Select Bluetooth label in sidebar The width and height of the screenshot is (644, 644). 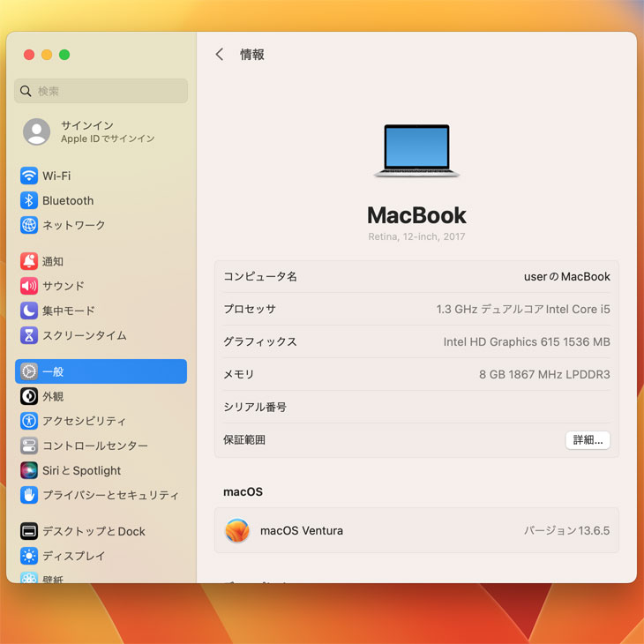coord(68,200)
